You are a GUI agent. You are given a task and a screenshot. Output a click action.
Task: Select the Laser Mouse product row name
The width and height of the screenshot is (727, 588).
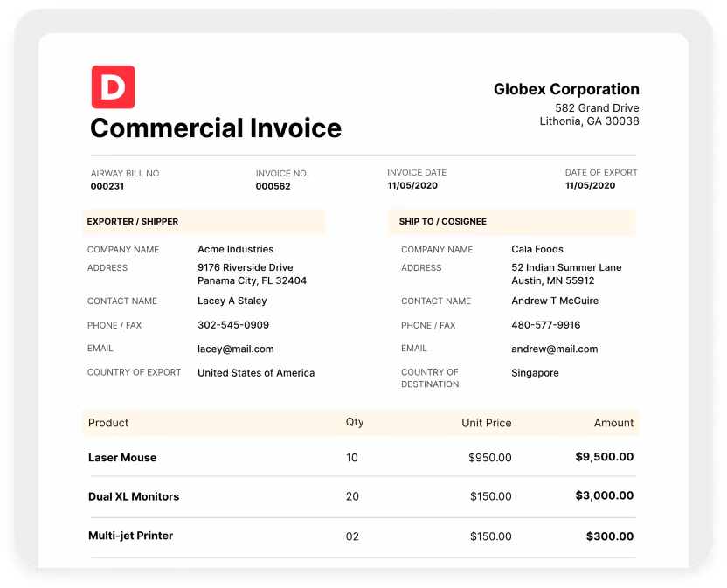[x=122, y=458]
